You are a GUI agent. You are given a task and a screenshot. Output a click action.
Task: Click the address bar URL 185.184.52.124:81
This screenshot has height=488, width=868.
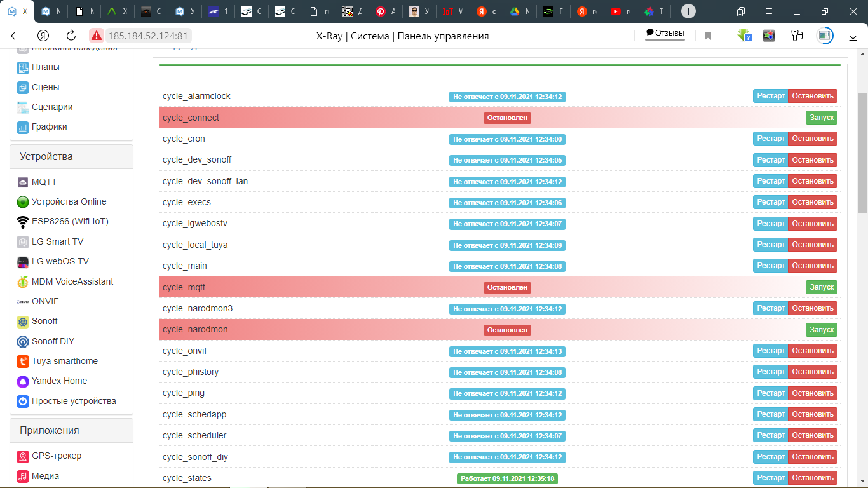(x=148, y=36)
